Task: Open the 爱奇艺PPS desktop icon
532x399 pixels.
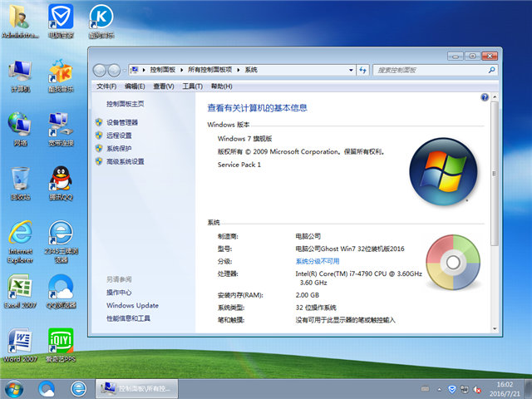Action: (x=60, y=343)
